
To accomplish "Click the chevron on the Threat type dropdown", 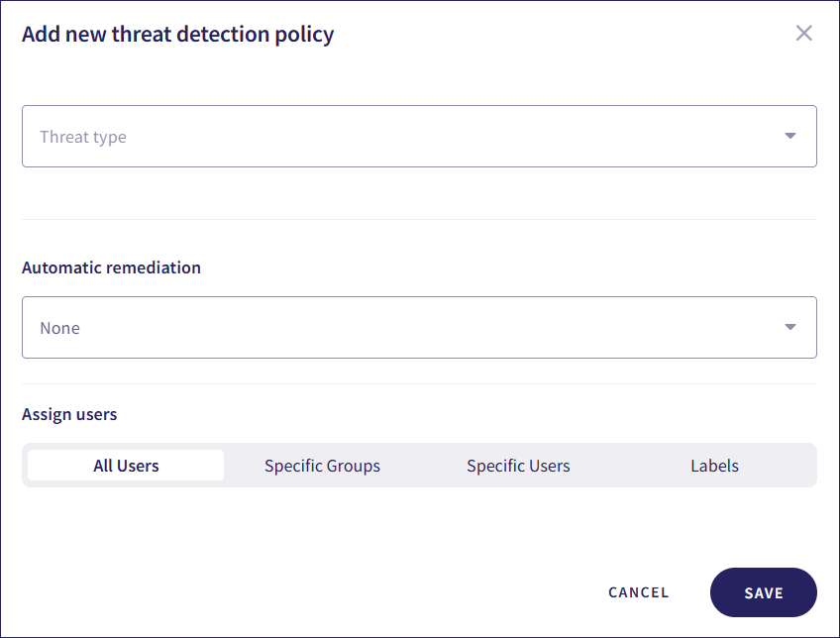I will pos(790,136).
